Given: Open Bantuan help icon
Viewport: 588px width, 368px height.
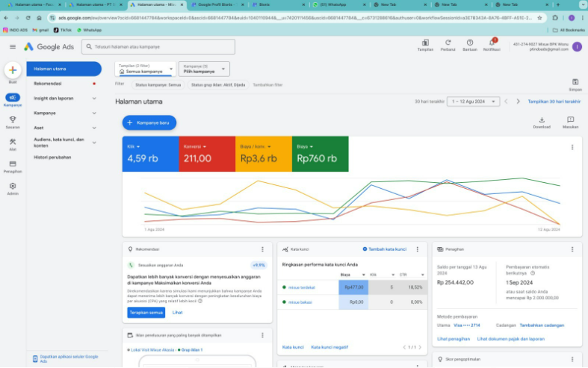Looking at the screenshot, I should click(470, 43).
